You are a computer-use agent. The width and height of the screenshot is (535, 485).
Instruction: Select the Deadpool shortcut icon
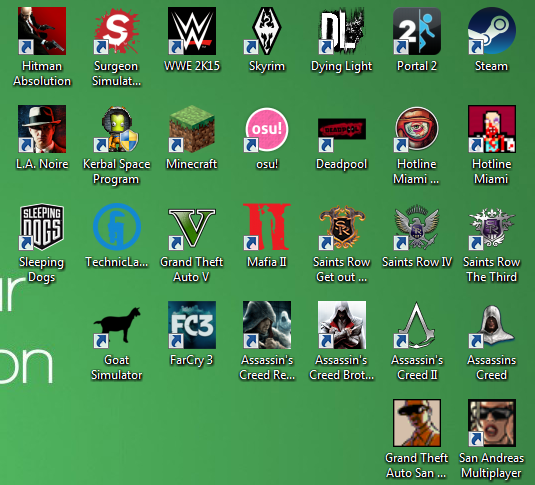click(x=342, y=129)
